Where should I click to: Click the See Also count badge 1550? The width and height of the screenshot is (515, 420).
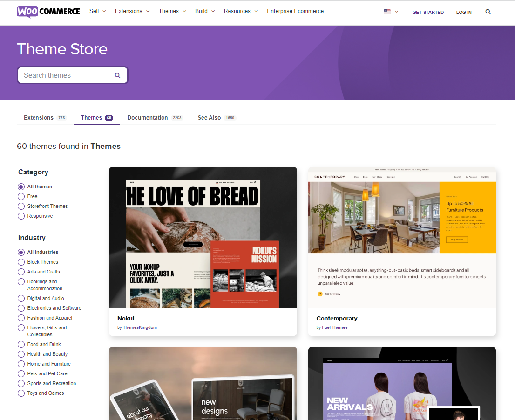pos(230,118)
